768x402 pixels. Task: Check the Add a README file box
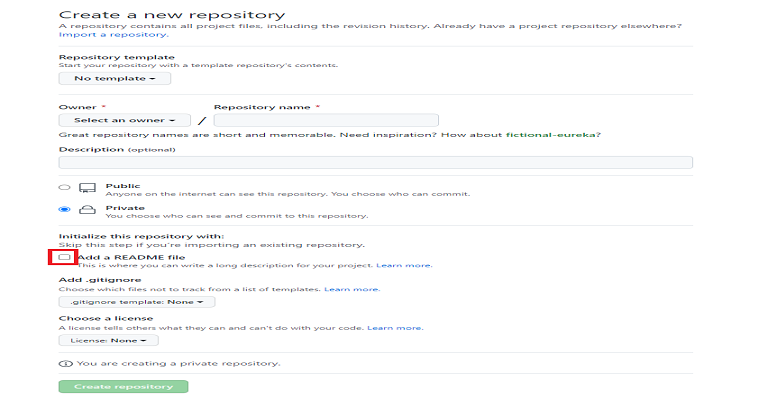pos(64,257)
